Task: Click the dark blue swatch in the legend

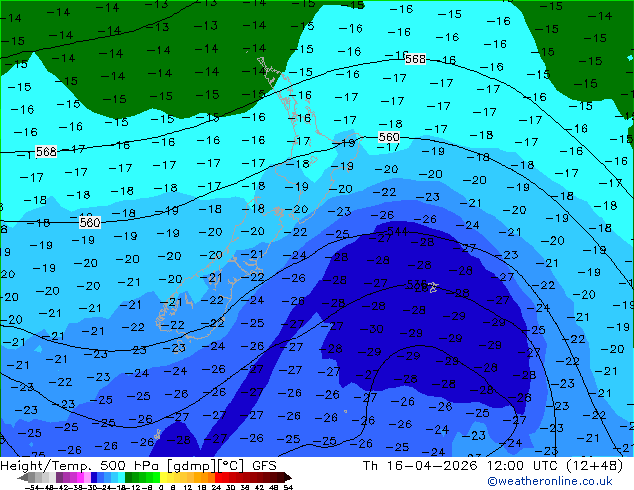Action: coord(94,477)
